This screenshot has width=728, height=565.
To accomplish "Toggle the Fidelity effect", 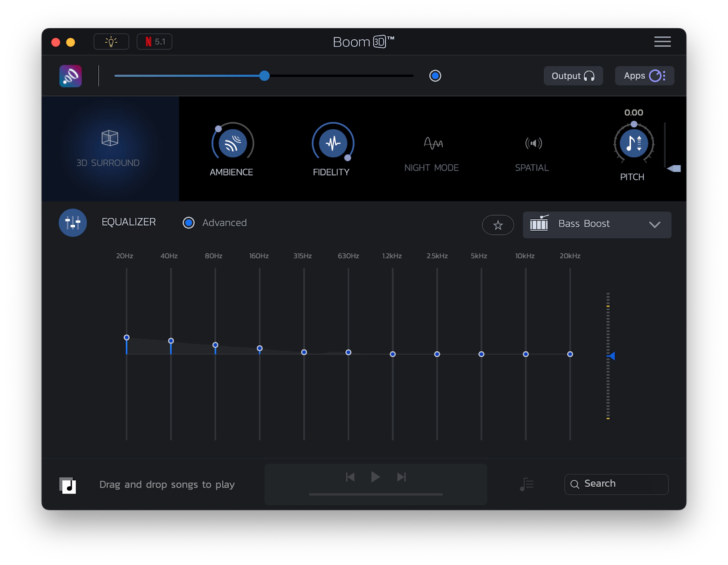I will click(x=333, y=143).
